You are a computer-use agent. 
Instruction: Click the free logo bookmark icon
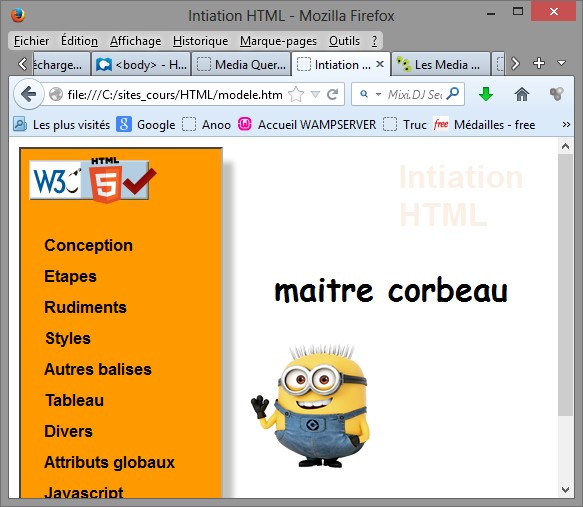pyautogui.click(x=441, y=124)
